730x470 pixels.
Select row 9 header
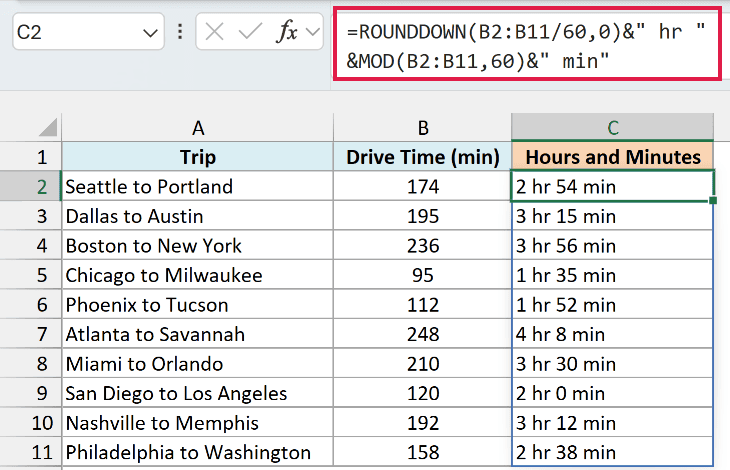click(31, 393)
